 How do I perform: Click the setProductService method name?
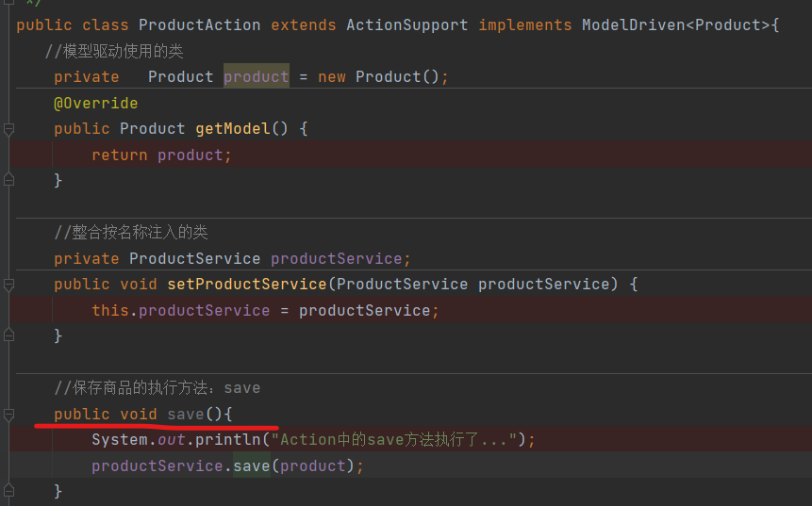[x=246, y=284]
